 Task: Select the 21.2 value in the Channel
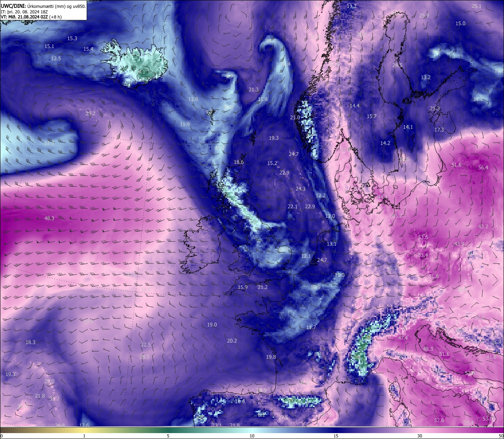click(263, 287)
